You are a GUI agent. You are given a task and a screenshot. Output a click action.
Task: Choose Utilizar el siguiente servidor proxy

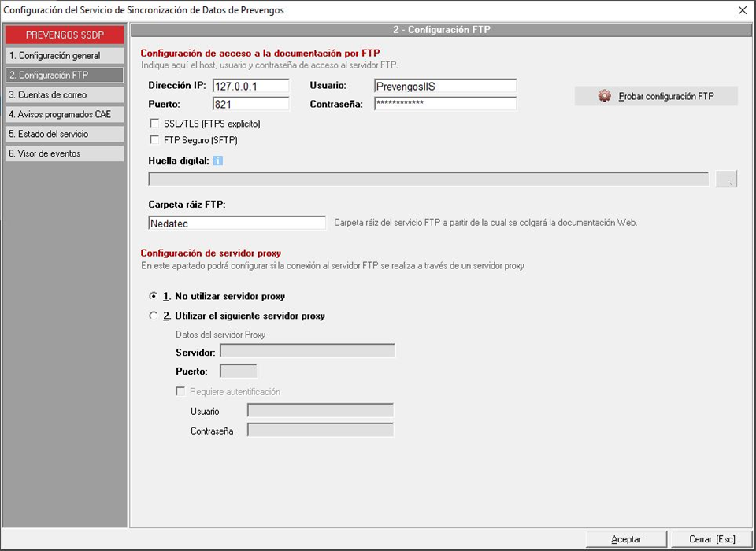coord(153,316)
